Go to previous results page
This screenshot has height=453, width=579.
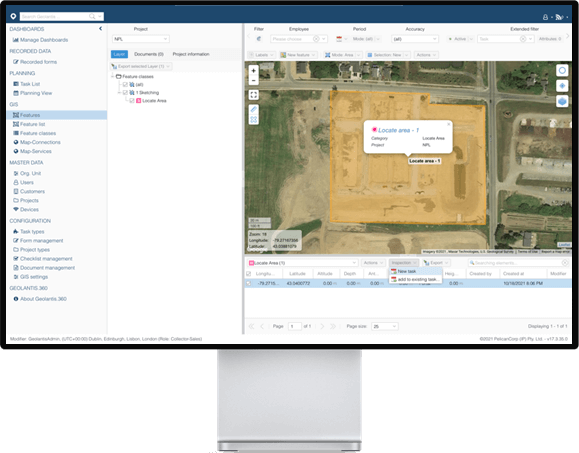tap(262, 326)
